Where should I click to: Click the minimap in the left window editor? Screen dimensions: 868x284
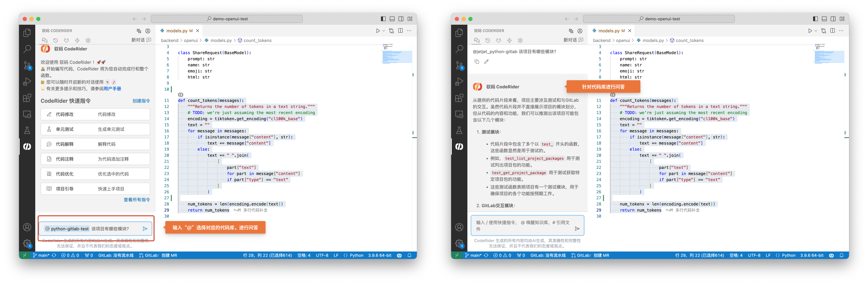click(x=397, y=54)
